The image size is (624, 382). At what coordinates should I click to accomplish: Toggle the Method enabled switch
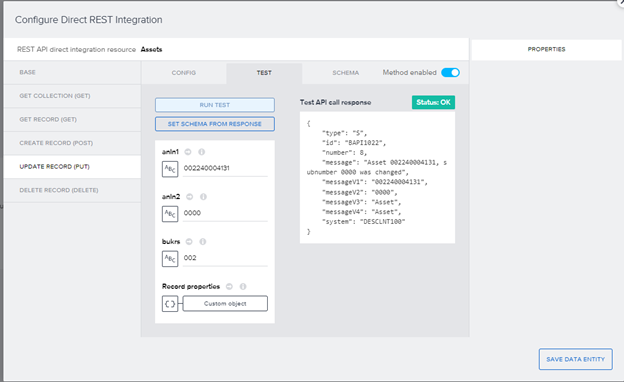(450, 72)
